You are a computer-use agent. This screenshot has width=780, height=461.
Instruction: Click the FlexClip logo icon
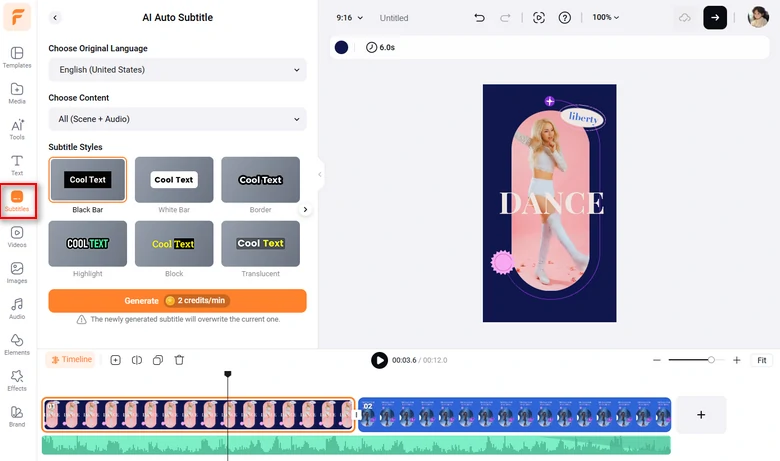pos(17,17)
